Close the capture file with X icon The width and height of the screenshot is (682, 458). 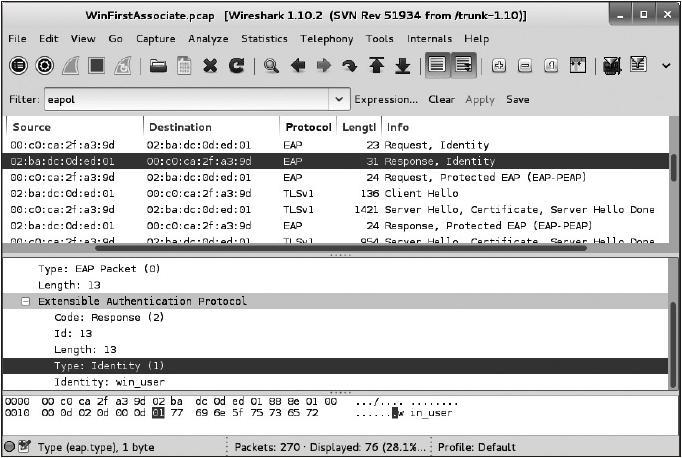point(210,65)
